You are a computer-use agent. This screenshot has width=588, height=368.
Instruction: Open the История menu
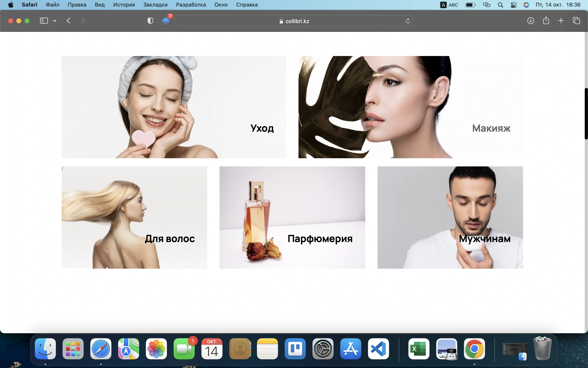pyautogui.click(x=124, y=5)
